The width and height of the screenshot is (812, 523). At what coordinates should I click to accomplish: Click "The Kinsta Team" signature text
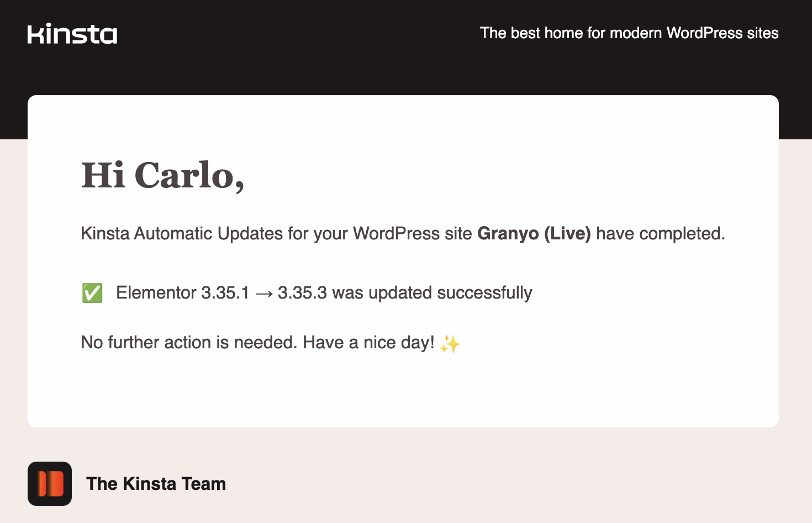pyautogui.click(x=156, y=484)
